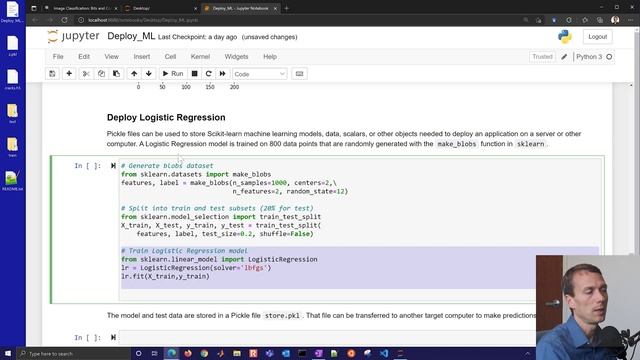Reload the page in the browser

(x=64, y=20)
